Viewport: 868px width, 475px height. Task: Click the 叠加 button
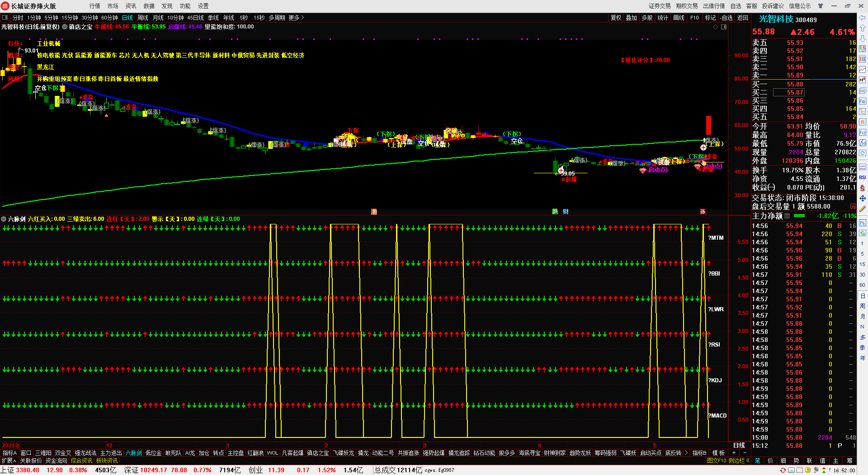coord(631,18)
